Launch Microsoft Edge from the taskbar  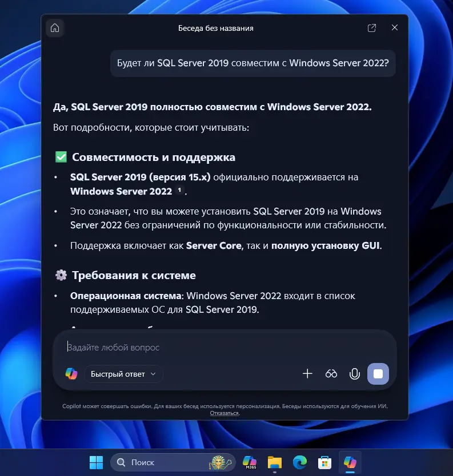click(300, 462)
